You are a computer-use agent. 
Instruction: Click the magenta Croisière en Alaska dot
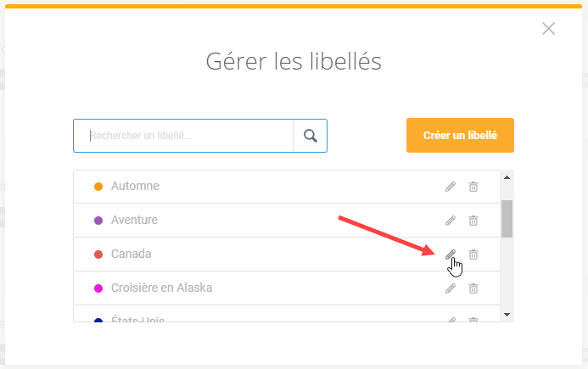tap(98, 288)
